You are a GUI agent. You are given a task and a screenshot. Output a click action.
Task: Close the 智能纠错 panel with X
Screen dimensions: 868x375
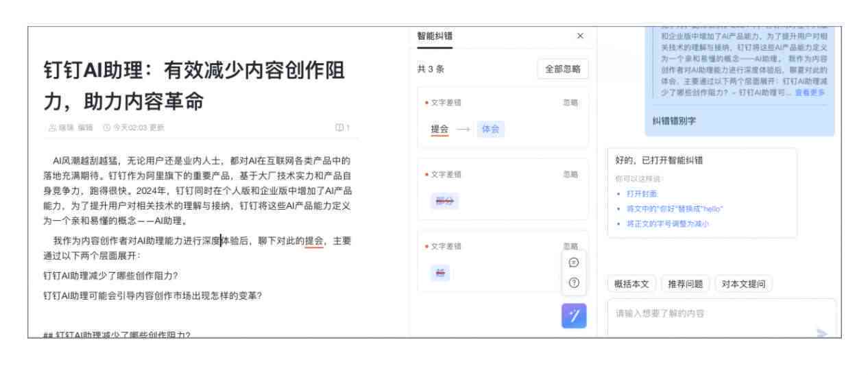(x=580, y=36)
